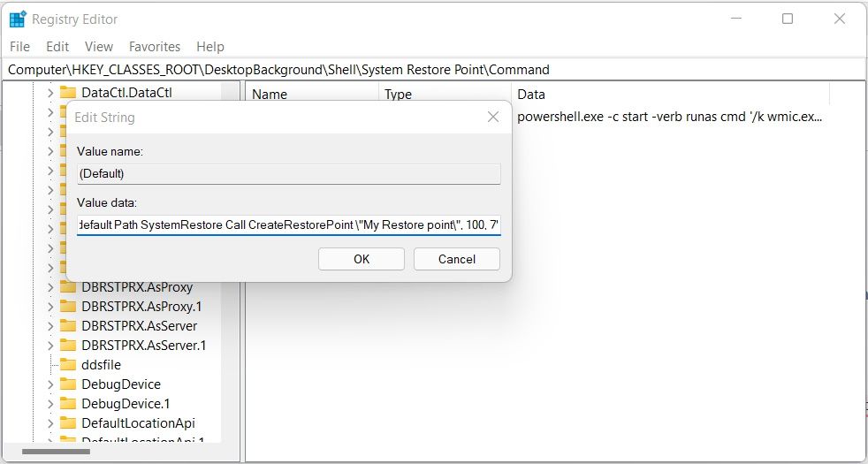Click the Registry Editor app icon
The image size is (868, 464).
pos(18,19)
